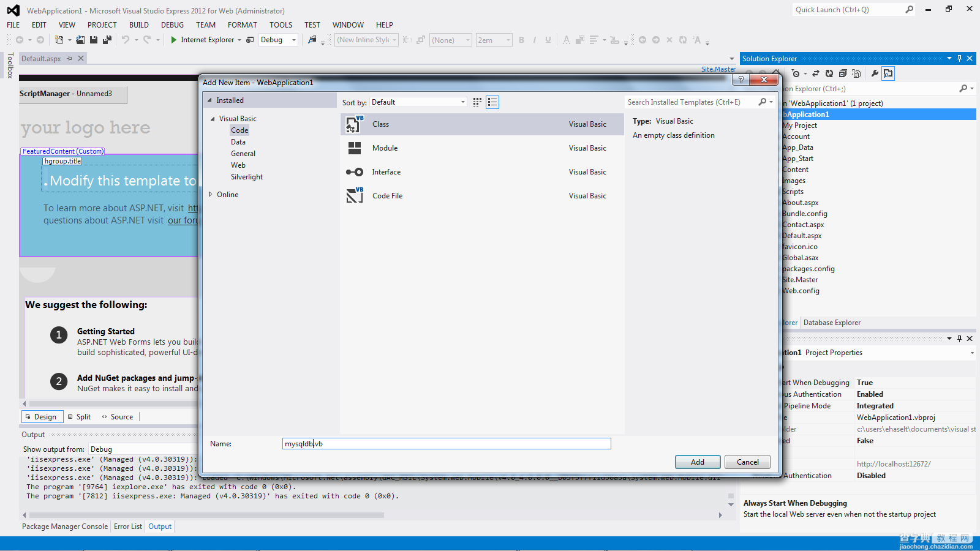Click the Navigate Backward arrow in toolbar

coord(20,40)
